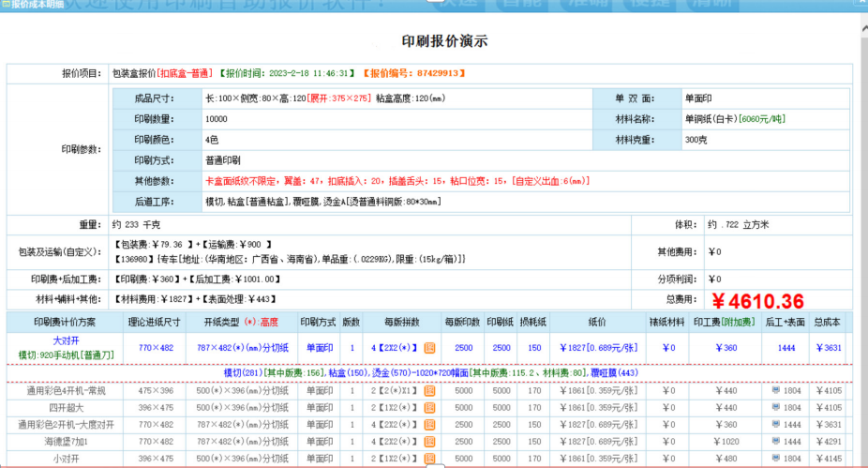The image size is (868, 468).
Task: Click the 总成本 column header
Action: point(827,322)
